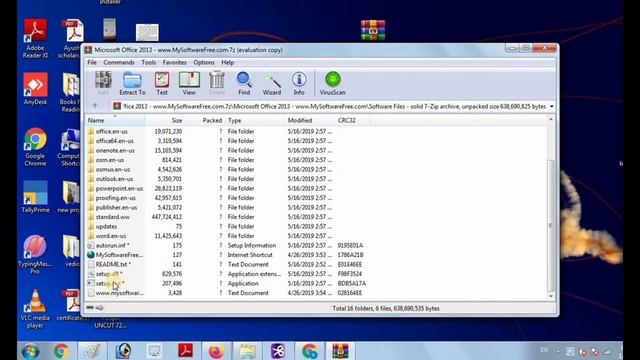
Task: Open Firefox from the taskbar
Action: tap(216, 351)
